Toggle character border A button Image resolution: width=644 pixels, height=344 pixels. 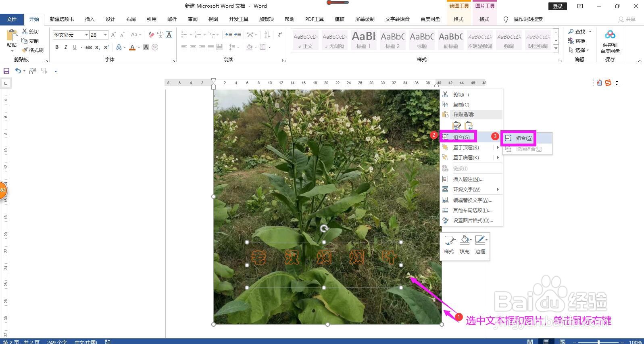click(169, 35)
